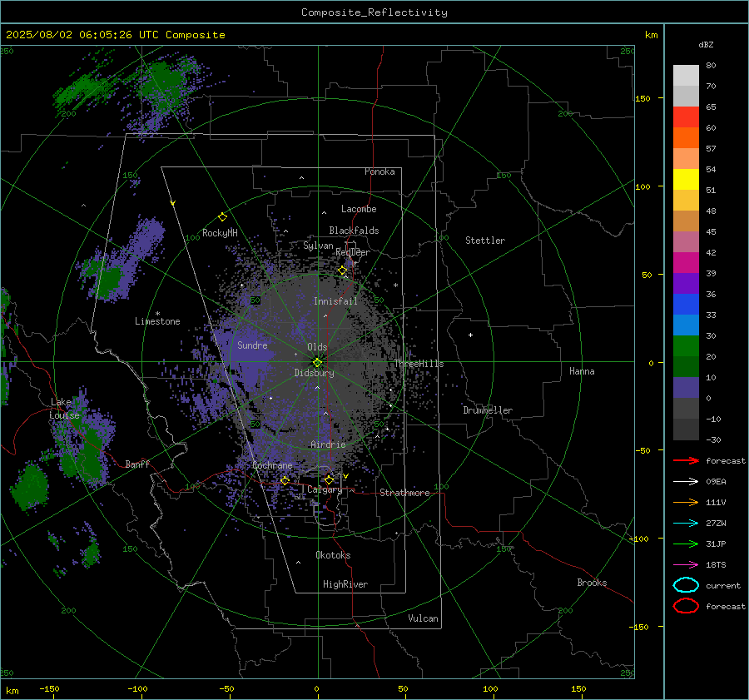Click the Sylvan town label
Screen dimensions: 749x700
(318, 246)
